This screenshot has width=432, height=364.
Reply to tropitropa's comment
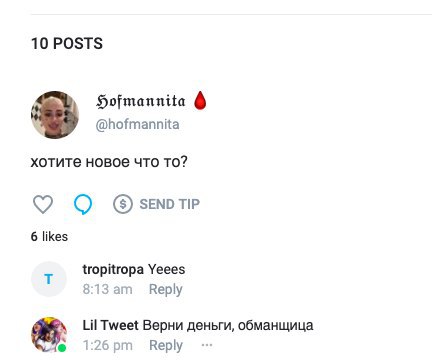click(166, 289)
